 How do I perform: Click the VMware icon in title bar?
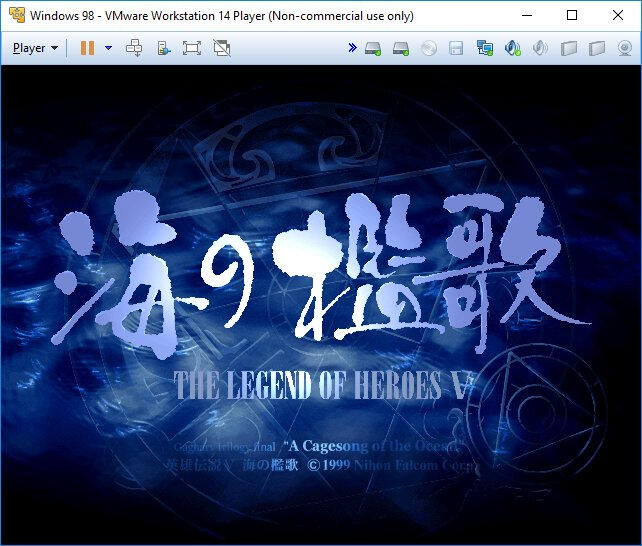tap(16, 16)
